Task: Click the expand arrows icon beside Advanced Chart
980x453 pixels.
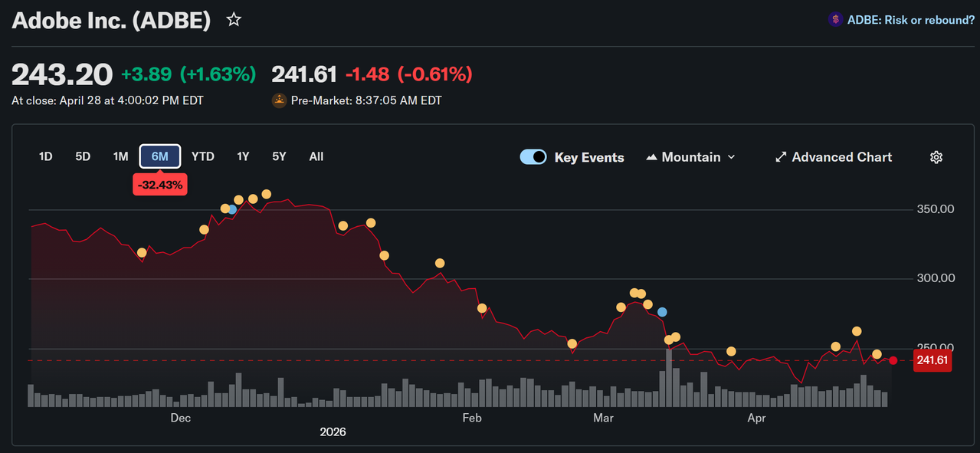Action: tap(781, 157)
